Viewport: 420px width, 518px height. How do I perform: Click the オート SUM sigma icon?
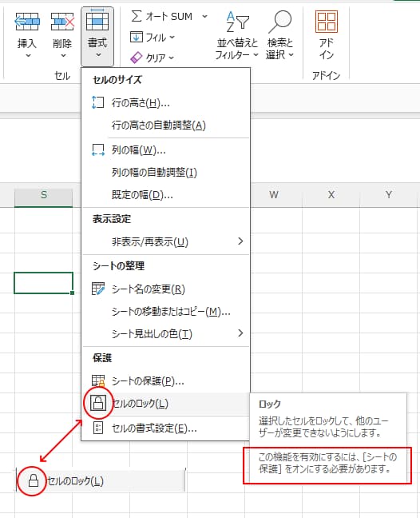[x=137, y=16]
